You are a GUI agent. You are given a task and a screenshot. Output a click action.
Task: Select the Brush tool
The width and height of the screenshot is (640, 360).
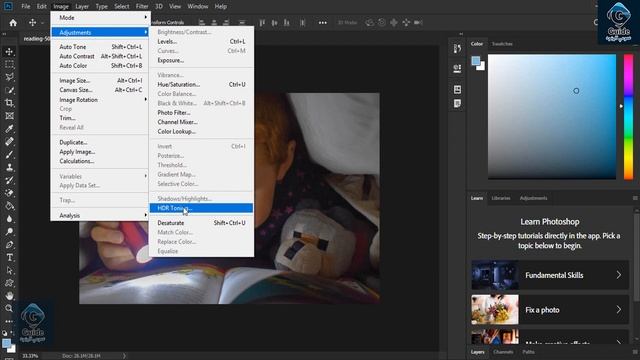click(x=9, y=154)
